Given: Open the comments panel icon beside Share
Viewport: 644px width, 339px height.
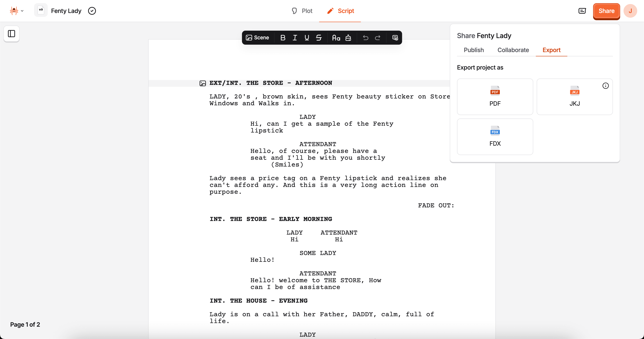Looking at the screenshot, I should pos(582,11).
